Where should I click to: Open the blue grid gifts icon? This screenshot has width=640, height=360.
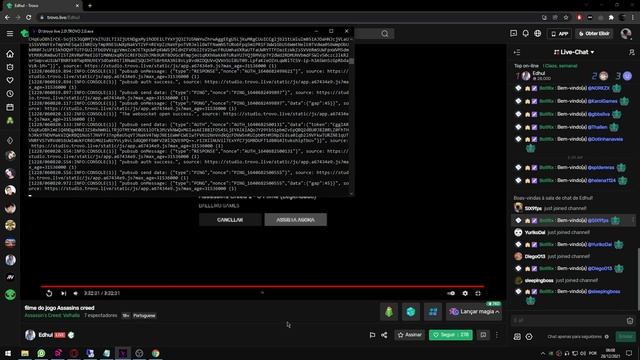(x=433, y=312)
